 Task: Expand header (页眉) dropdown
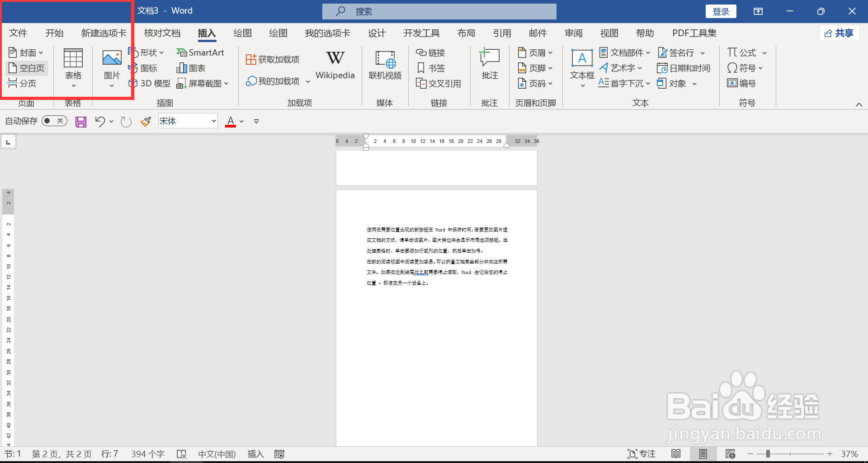[x=550, y=53]
